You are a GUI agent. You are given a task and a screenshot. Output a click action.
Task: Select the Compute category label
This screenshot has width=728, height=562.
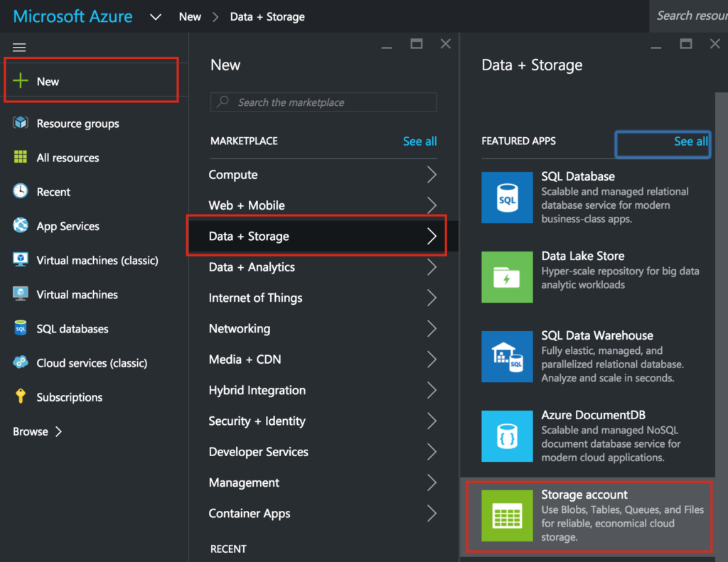tap(233, 175)
